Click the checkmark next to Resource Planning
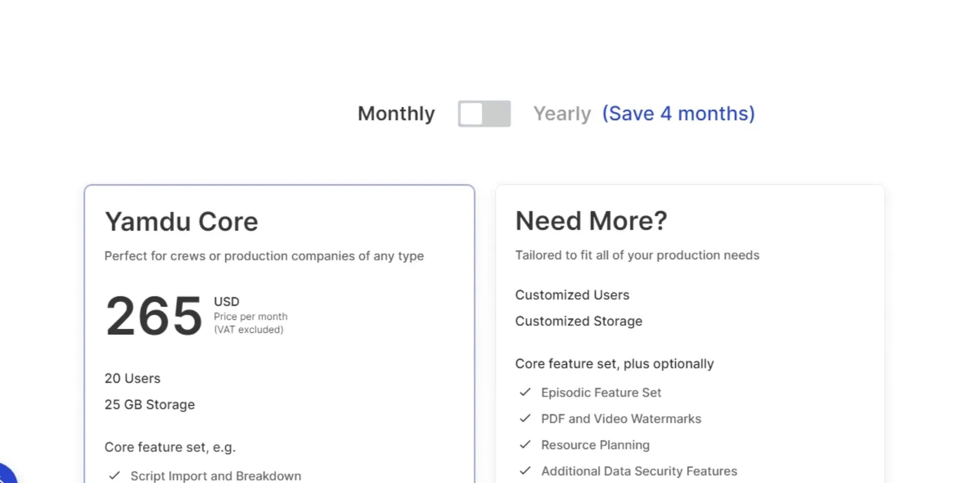This screenshot has height=483, width=980. point(525,445)
